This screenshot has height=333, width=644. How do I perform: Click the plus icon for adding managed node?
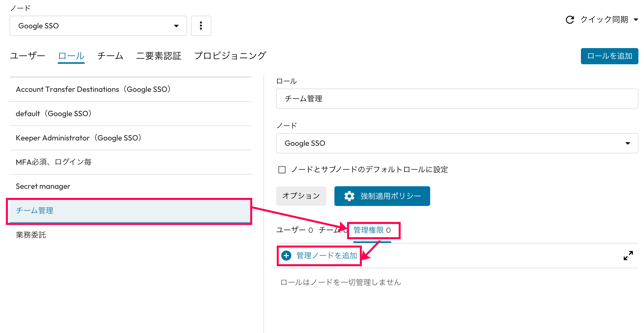[x=286, y=256]
